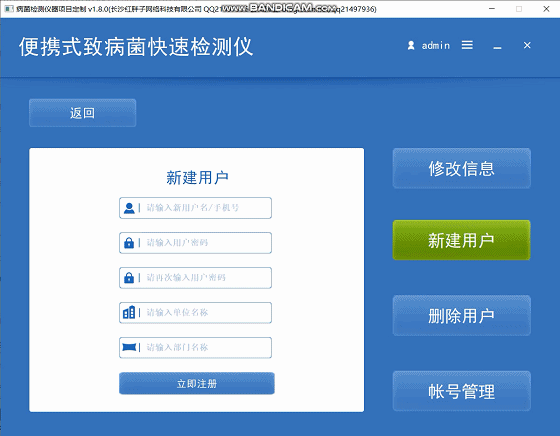
Task: Select the 新建用户 green tab
Action: (x=461, y=240)
